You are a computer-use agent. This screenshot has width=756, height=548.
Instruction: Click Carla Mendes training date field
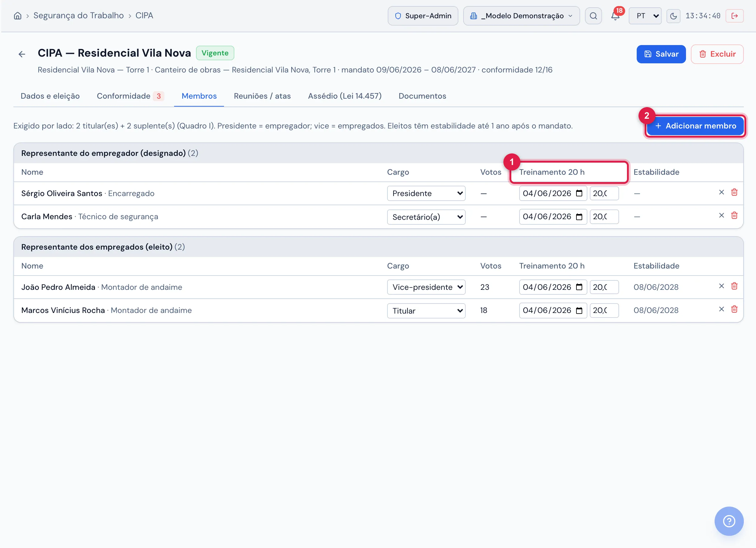pyautogui.click(x=553, y=217)
